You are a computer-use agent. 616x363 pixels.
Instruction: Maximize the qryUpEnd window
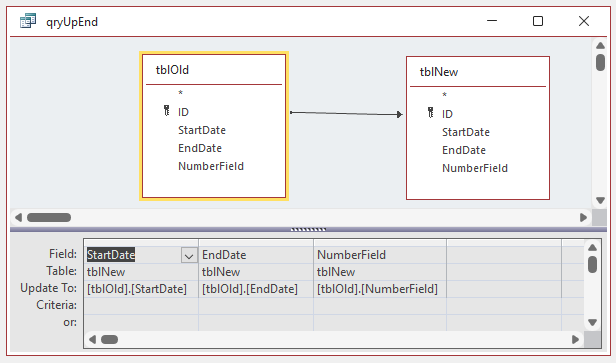[538, 21]
